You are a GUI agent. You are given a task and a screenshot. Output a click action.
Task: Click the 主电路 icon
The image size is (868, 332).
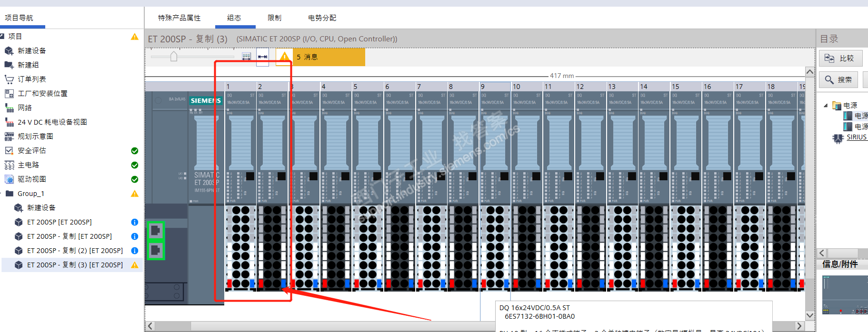point(9,165)
